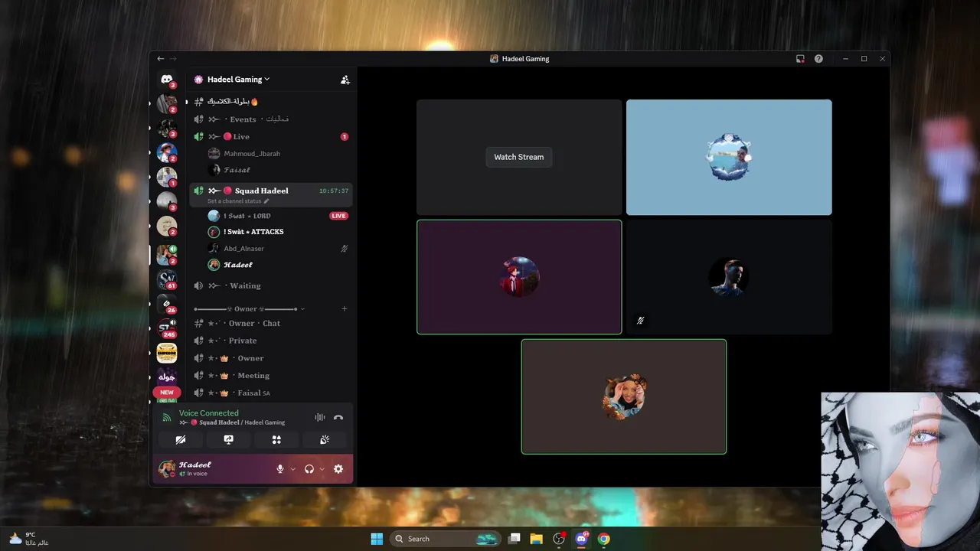The image size is (980, 551).
Task: Open connection quality signal icon
Action: pos(166,417)
